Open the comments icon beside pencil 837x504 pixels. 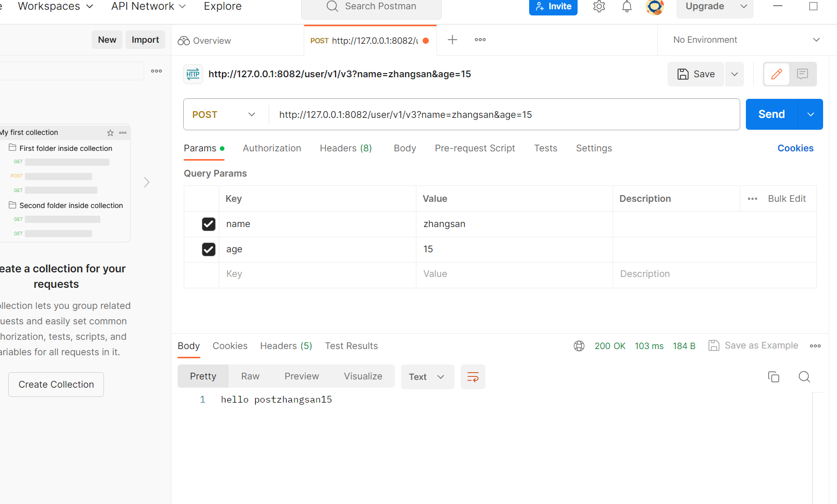[x=803, y=74]
